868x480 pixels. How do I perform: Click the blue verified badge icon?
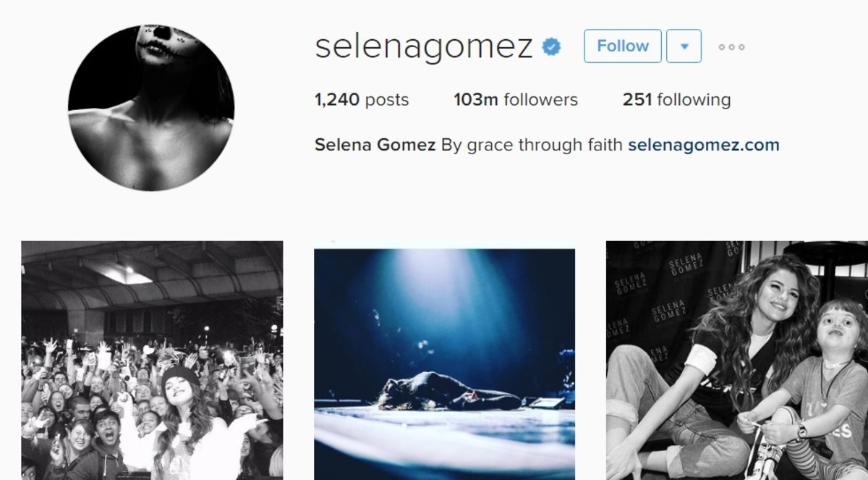pyautogui.click(x=552, y=47)
